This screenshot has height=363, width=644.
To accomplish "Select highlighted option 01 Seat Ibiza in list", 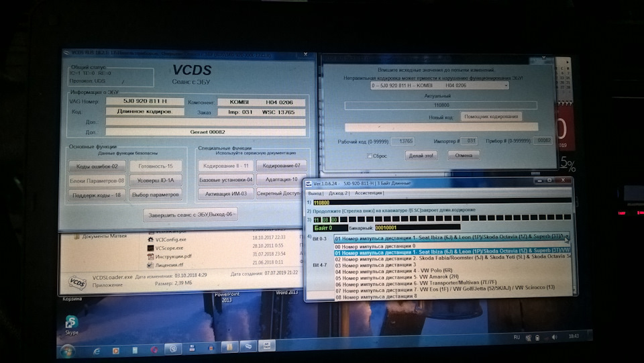I will 451,252.
